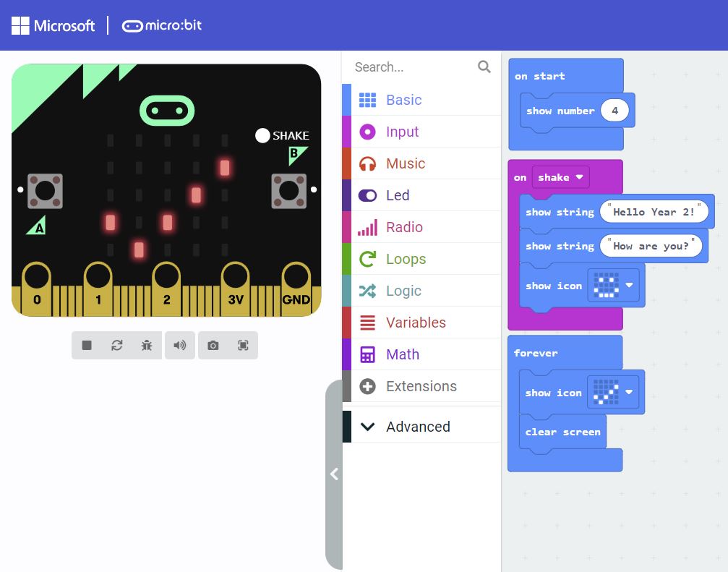Select the Radio category signal icon

pos(369,227)
